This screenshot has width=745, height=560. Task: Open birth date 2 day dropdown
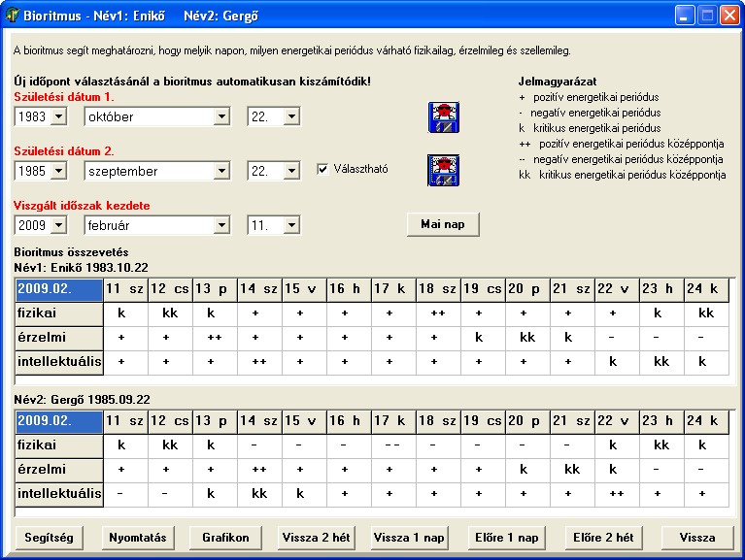click(291, 171)
